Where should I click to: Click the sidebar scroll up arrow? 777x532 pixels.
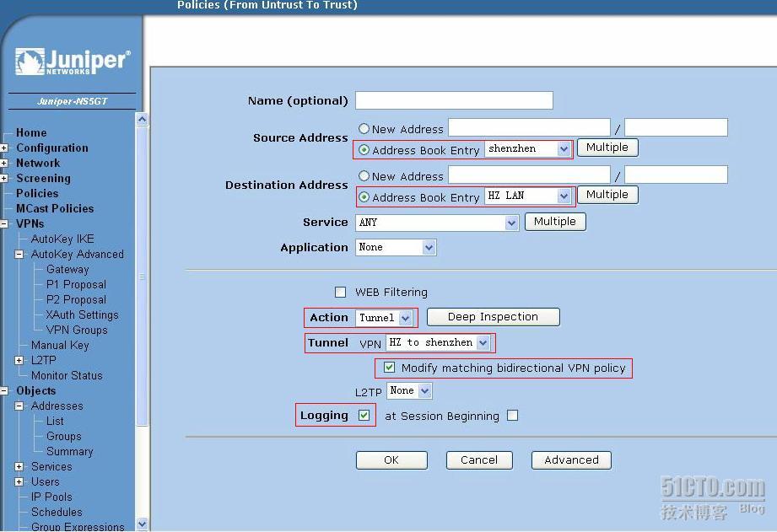click(143, 120)
